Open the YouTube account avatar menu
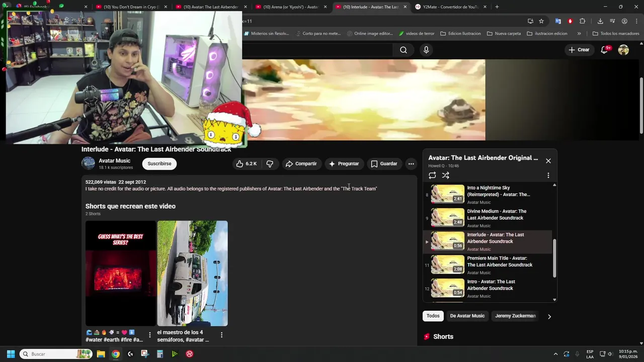The image size is (644, 362). (623, 50)
